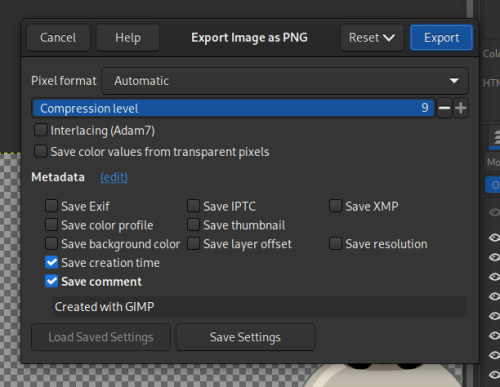The image size is (500, 387).
Task: Click the Export button
Action: click(441, 38)
